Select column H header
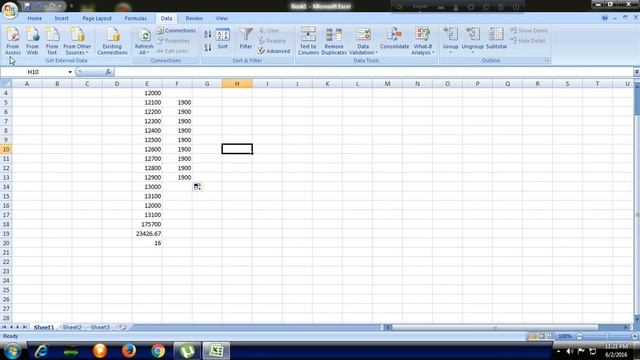This screenshot has width=640, height=360. click(237, 84)
